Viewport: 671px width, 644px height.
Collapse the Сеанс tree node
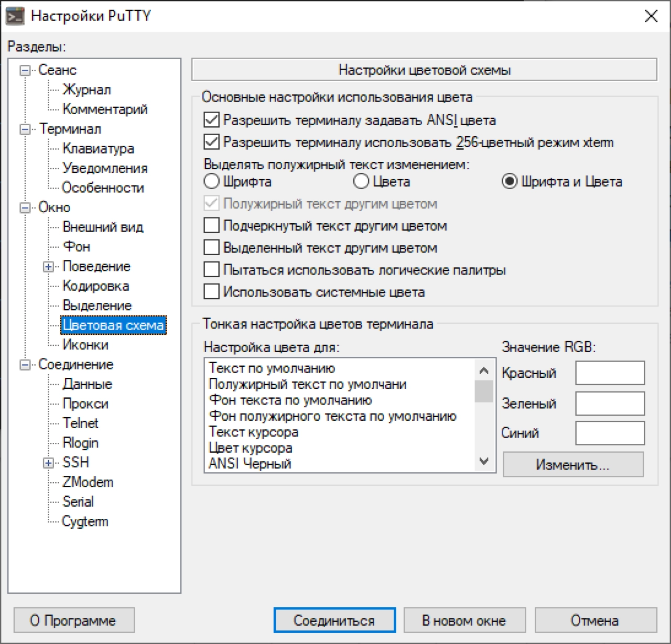[25, 70]
